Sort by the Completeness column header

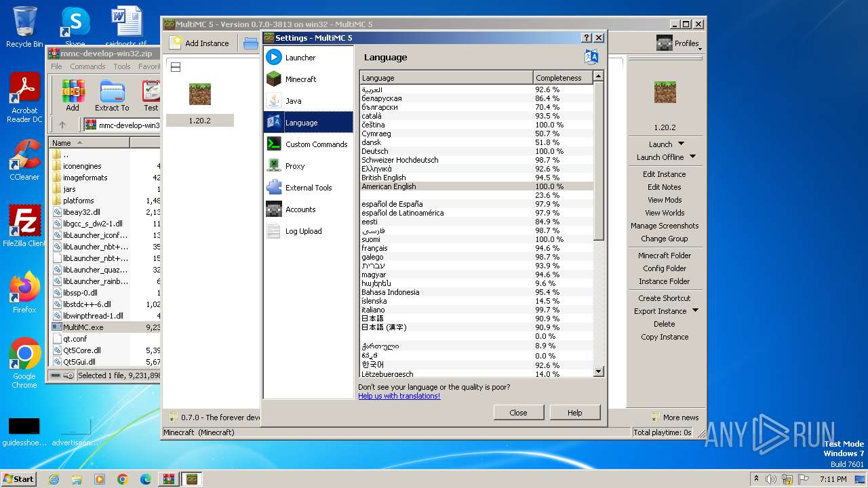point(563,78)
